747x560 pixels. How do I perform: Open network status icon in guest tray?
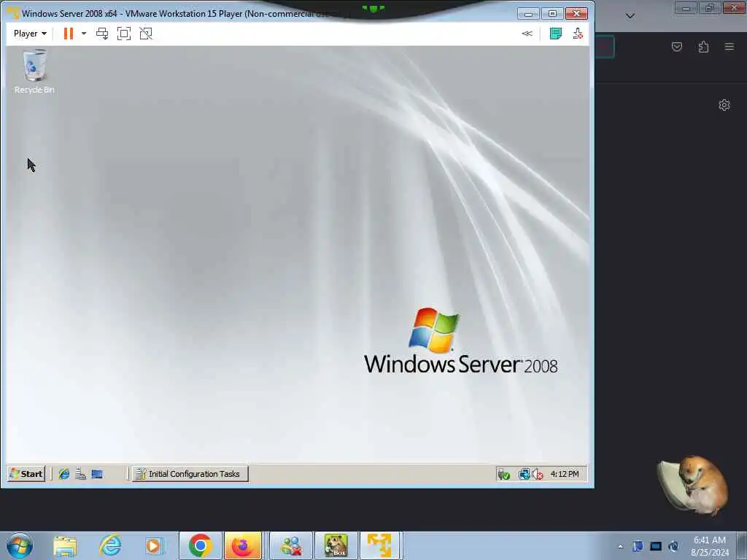click(x=524, y=474)
